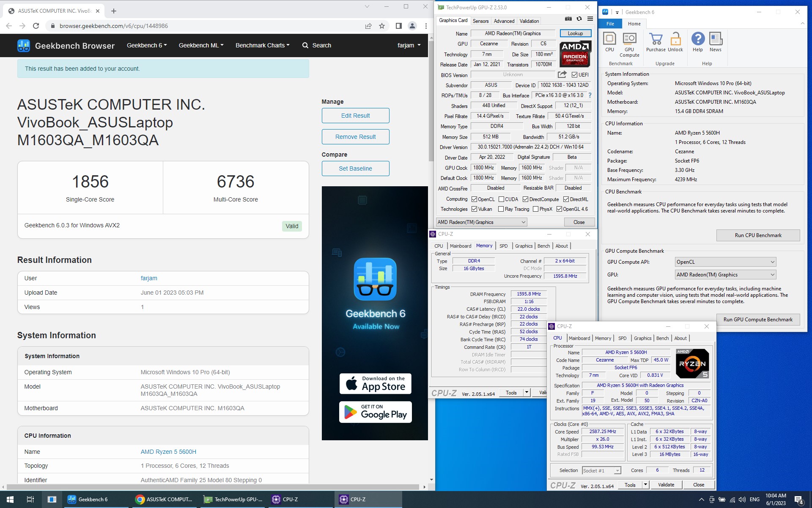This screenshot has width=812, height=508.
Task: Click Run GPU Compute Benchmark button
Action: [758, 320]
